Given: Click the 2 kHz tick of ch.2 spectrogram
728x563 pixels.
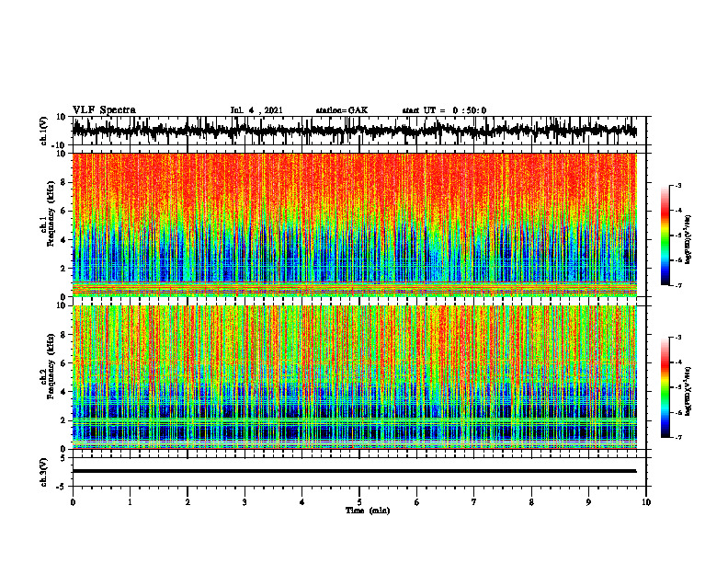Looking at the screenshot, I should click(63, 420).
